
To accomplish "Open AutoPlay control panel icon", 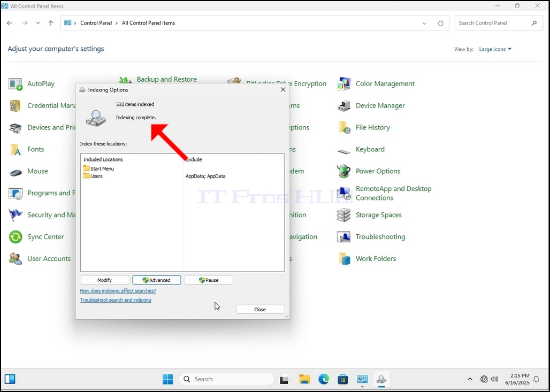I will pos(16,84).
